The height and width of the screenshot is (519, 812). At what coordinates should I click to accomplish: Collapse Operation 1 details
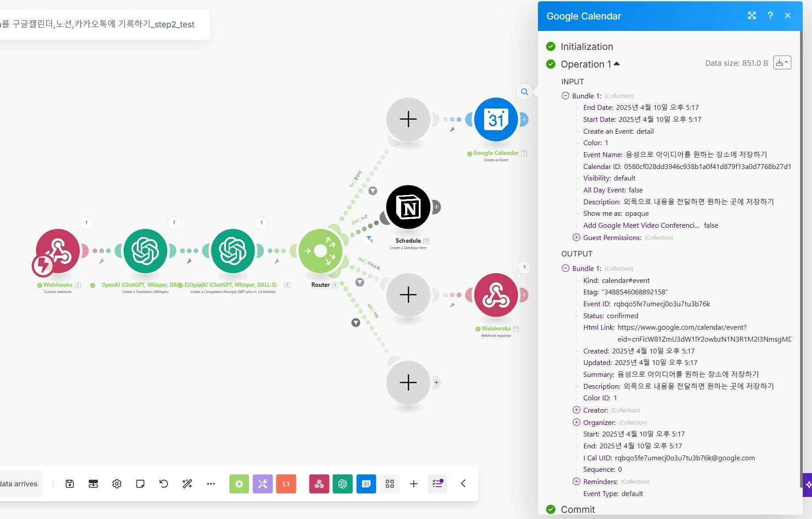click(590, 64)
